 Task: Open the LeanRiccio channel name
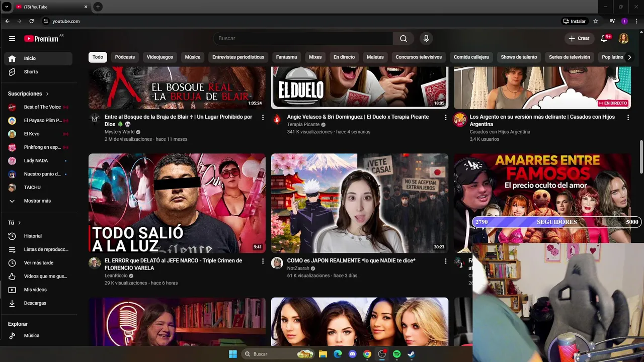(x=117, y=276)
